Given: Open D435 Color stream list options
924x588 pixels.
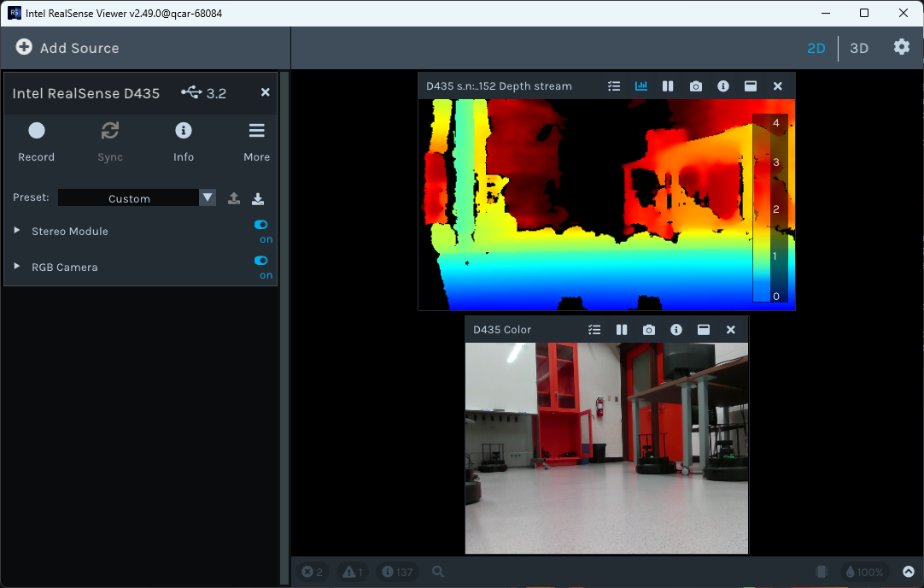Looking at the screenshot, I should (594, 330).
